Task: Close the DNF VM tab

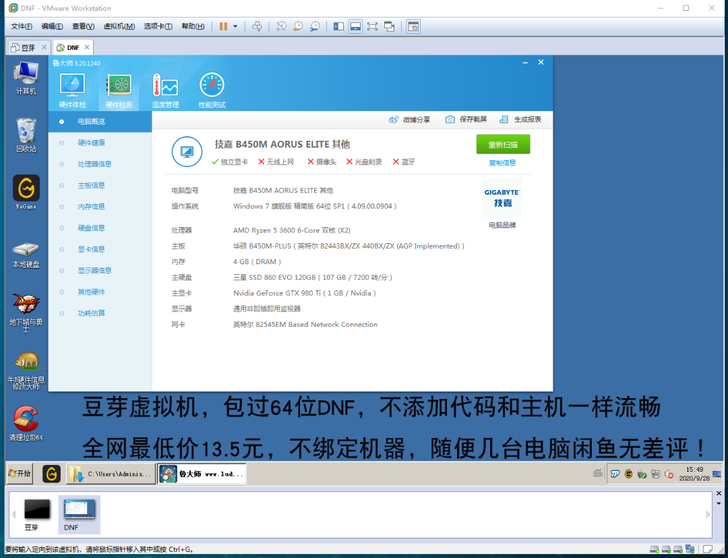Action: tap(87, 47)
